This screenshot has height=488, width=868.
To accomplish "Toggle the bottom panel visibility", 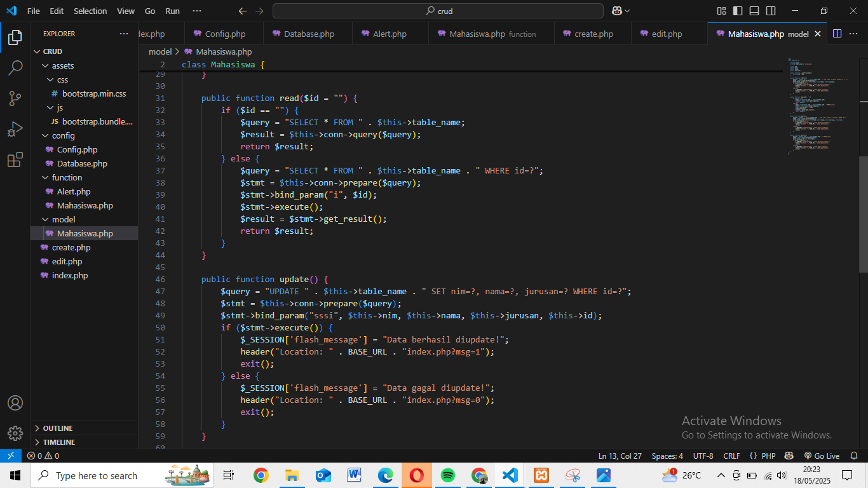I will tap(754, 11).
